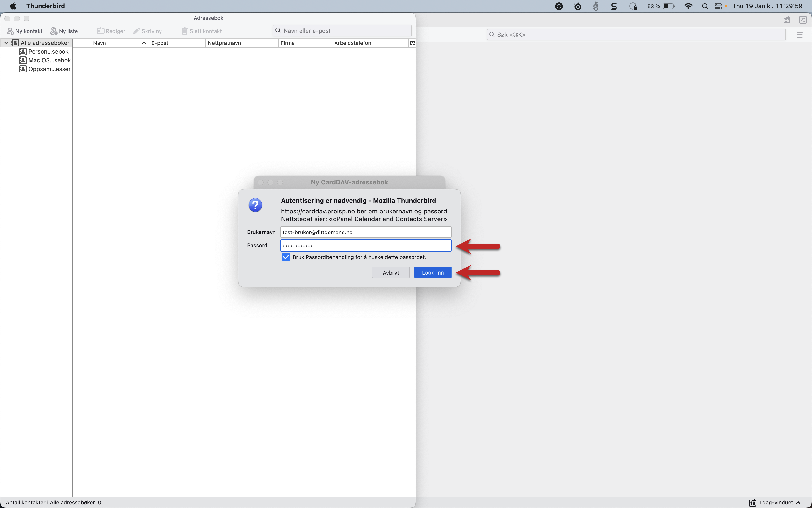Click the Logg inn button
The width and height of the screenshot is (812, 508).
click(x=433, y=273)
